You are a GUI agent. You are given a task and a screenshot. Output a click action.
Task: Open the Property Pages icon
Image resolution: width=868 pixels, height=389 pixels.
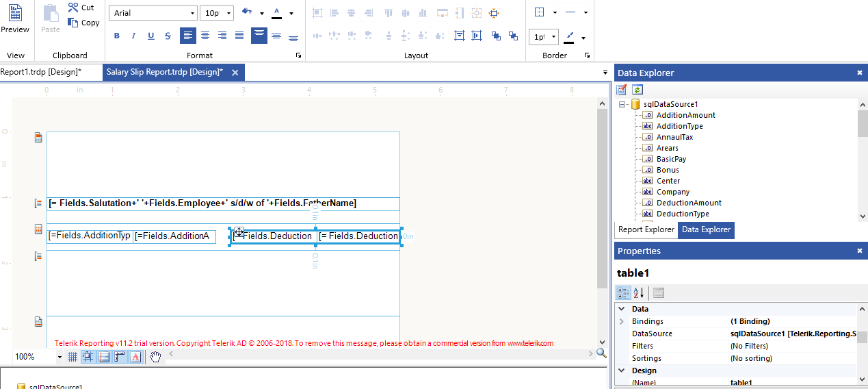(x=659, y=293)
